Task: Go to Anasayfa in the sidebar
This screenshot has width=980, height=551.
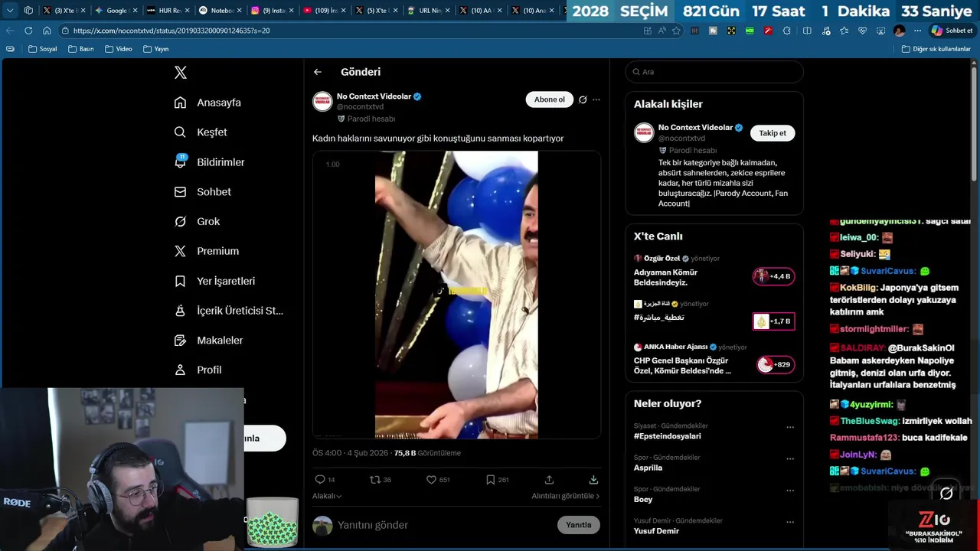Action: (x=207, y=103)
